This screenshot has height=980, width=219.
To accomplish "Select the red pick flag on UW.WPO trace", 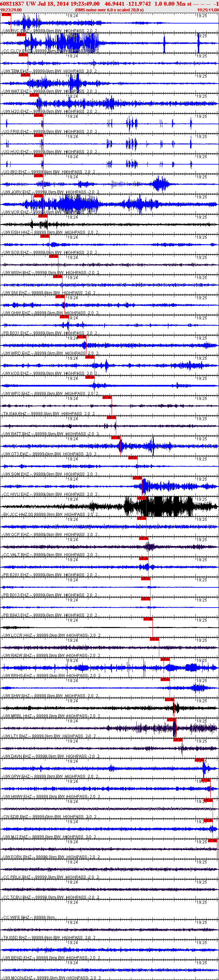I will pos(90,377).
